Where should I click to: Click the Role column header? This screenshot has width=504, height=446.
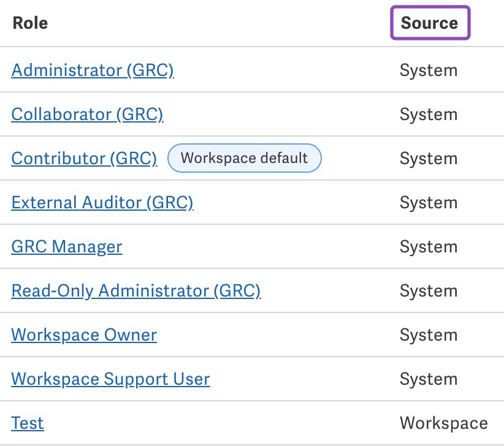click(x=30, y=23)
